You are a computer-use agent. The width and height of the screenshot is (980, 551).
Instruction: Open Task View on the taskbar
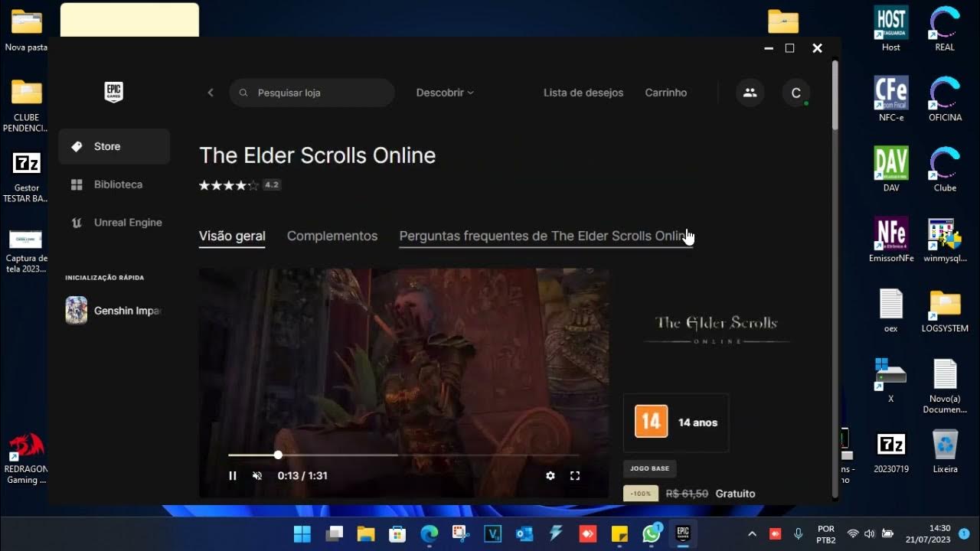[x=334, y=533]
